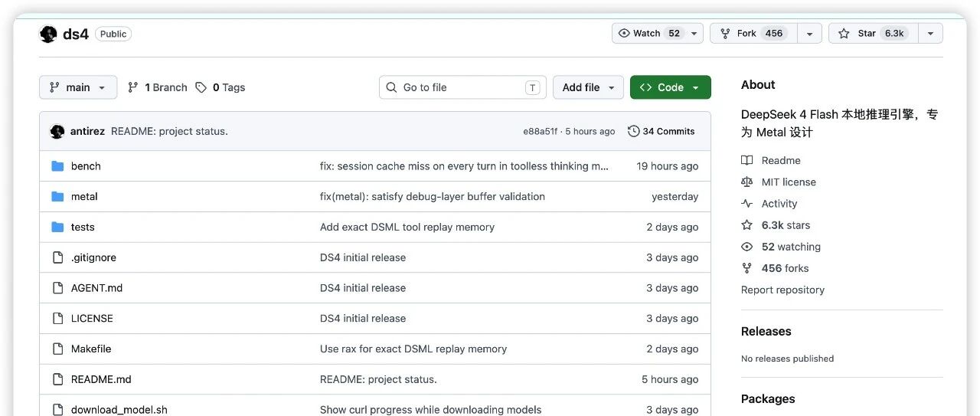Image resolution: width=980 pixels, height=416 pixels.
Task: Open commit hash e88a51f
Action: (540, 132)
